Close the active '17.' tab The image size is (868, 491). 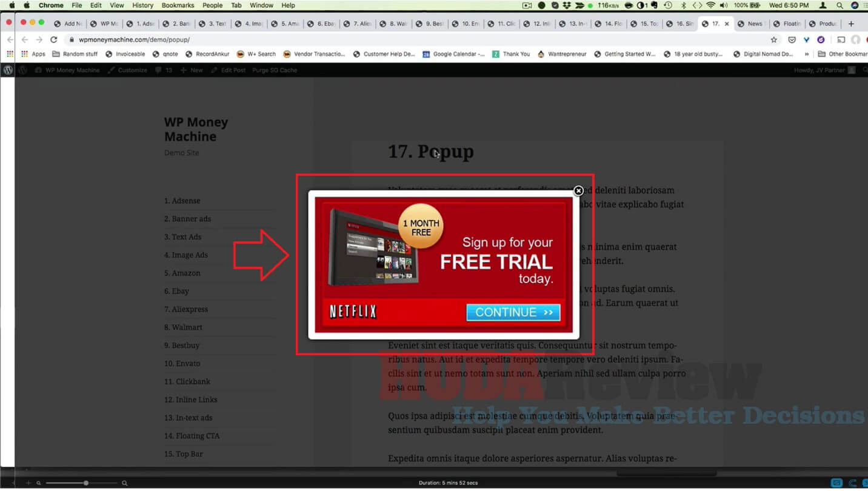click(x=727, y=24)
